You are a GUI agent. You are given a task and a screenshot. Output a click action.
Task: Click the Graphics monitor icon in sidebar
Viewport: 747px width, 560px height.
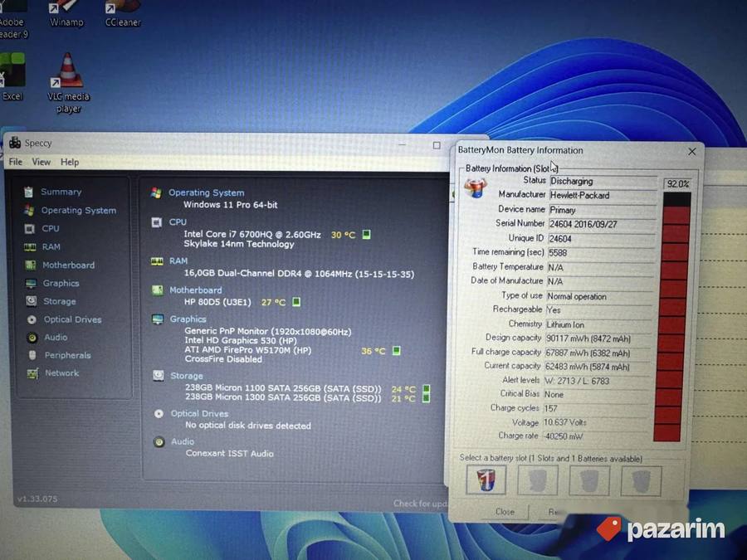point(31,284)
